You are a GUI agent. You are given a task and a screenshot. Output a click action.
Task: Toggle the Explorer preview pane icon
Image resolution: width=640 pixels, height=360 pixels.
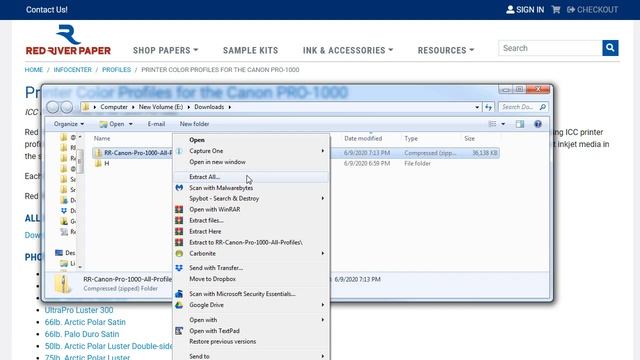pos(520,124)
